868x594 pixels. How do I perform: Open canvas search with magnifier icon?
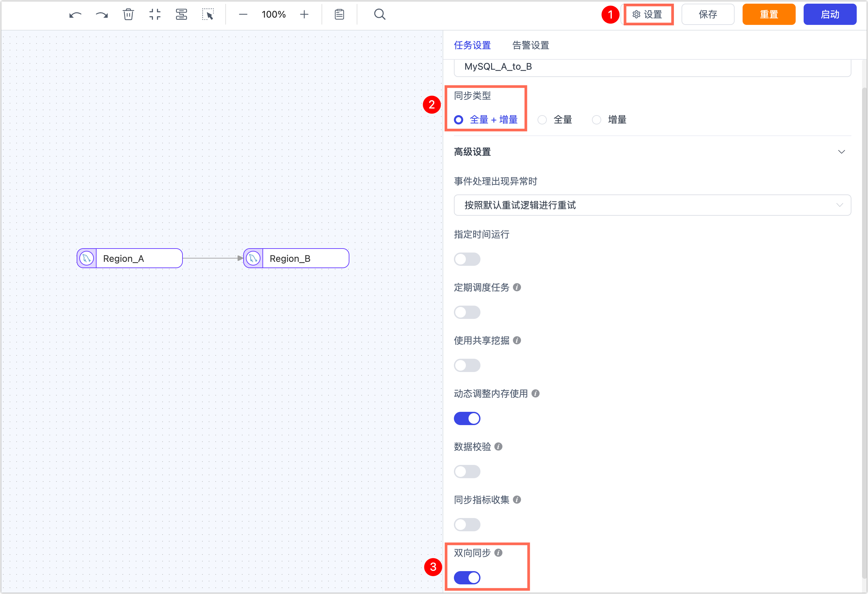[380, 14]
